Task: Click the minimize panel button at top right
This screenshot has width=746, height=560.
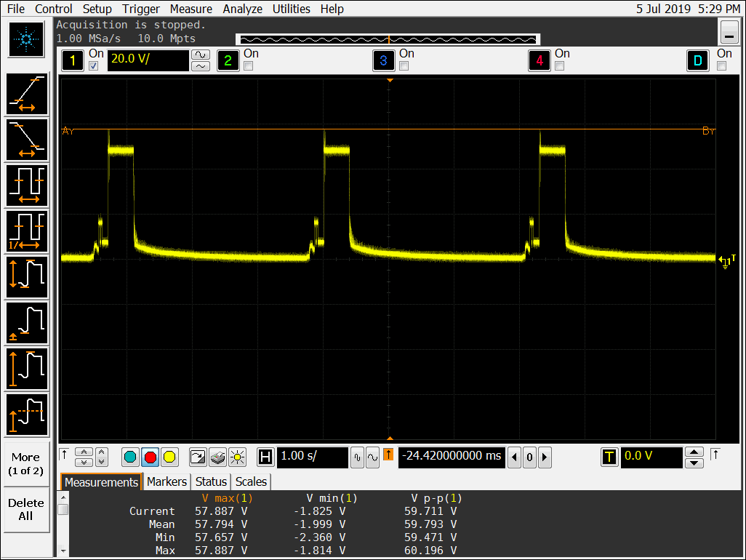Action: tap(729, 32)
